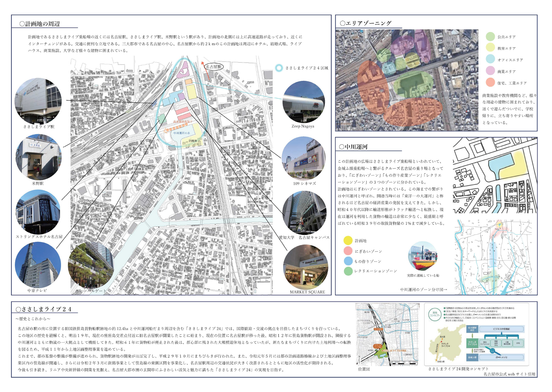552x392 pixels.
Task: Select the orange 住宅、工業エリア swatch
Action: [x=490, y=83]
